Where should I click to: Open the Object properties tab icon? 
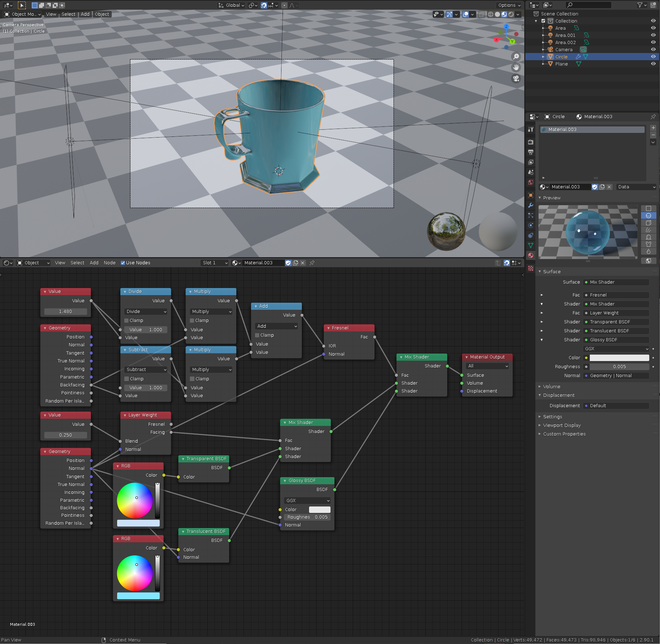pos(531,195)
